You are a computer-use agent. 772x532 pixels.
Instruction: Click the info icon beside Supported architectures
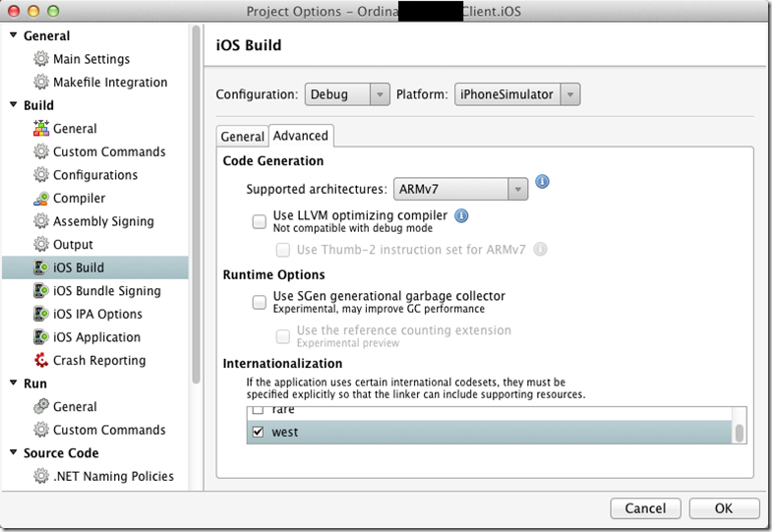542,182
